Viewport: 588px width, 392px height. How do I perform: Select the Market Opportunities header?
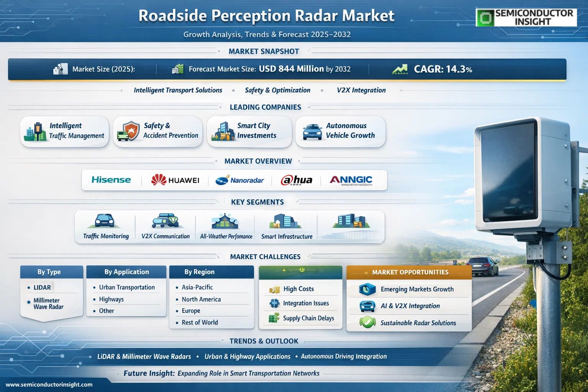[x=409, y=272]
